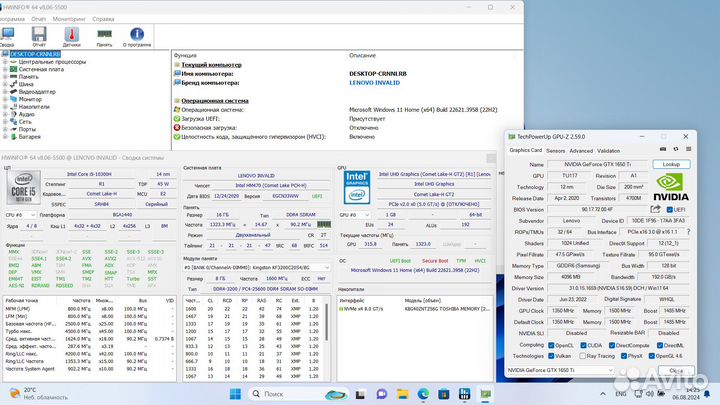The height and width of the screenshot is (405, 720).
Task: Click the NVIDIA logo in GPU-Z
Action: click(671, 187)
